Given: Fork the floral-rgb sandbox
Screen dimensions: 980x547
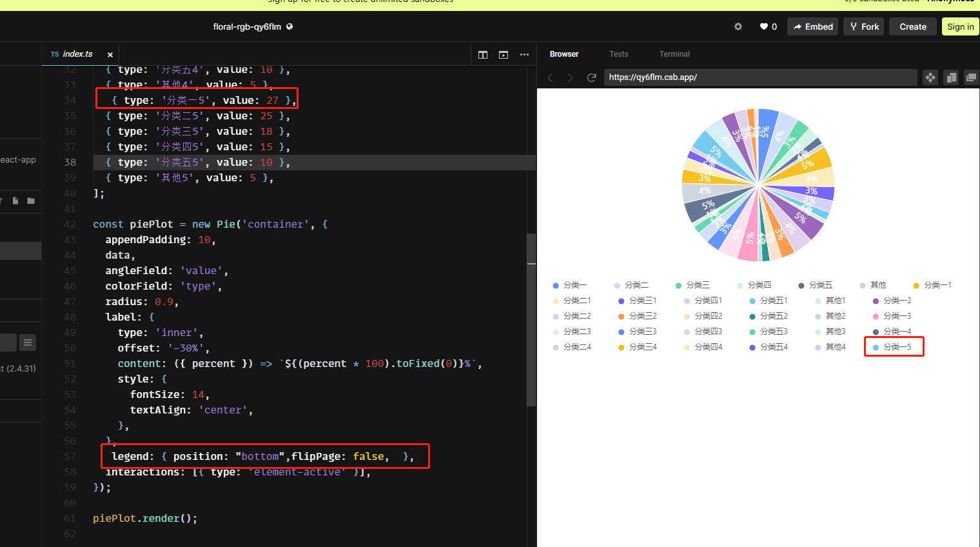Looking at the screenshot, I should (x=863, y=26).
